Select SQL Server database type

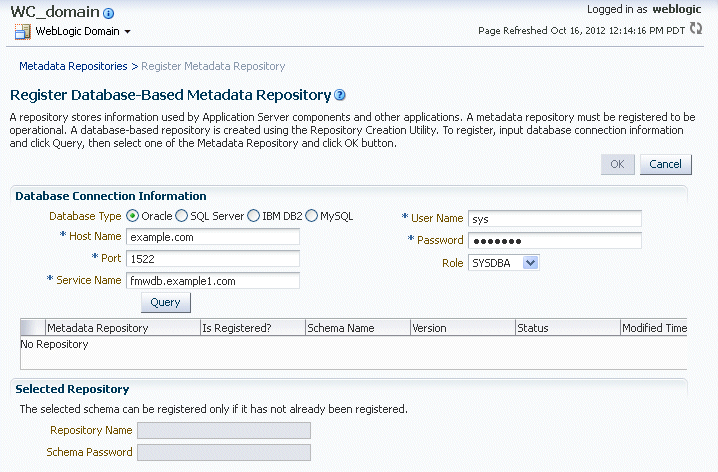(182, 216)
